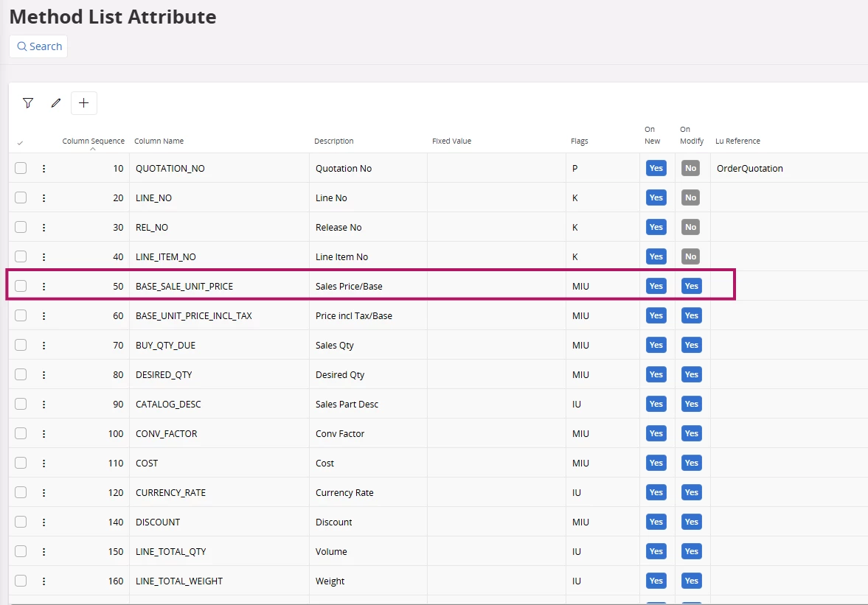The height and width of the screenshot is (605, 868).
Task: Open row menu for DISCOUNT row
Action: click(x=44, y=522)
